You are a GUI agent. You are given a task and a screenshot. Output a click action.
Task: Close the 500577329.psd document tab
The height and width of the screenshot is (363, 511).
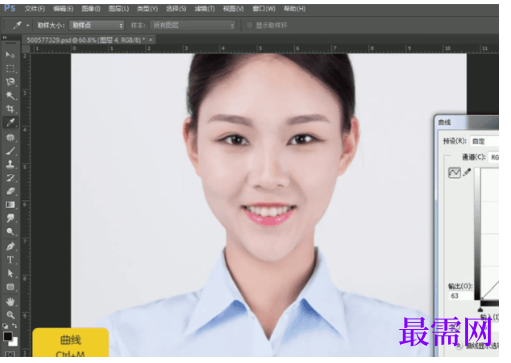point(151,40)
